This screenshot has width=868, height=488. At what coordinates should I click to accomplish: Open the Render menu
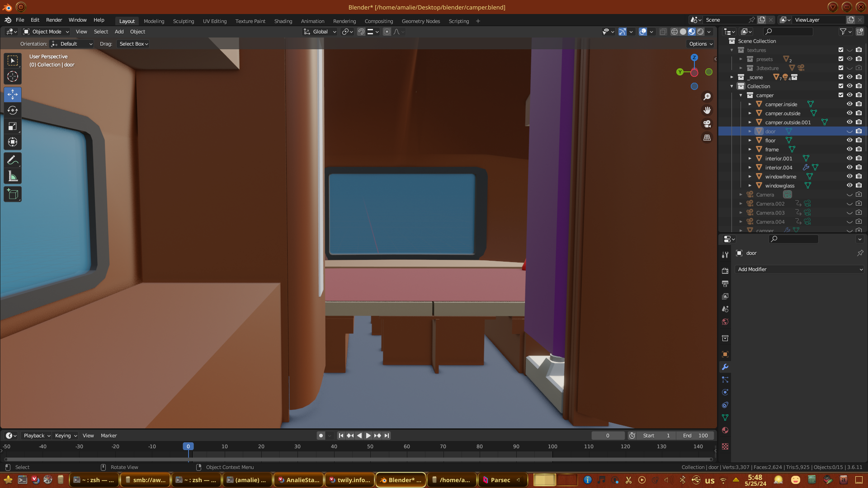click(x=54, y=20)
